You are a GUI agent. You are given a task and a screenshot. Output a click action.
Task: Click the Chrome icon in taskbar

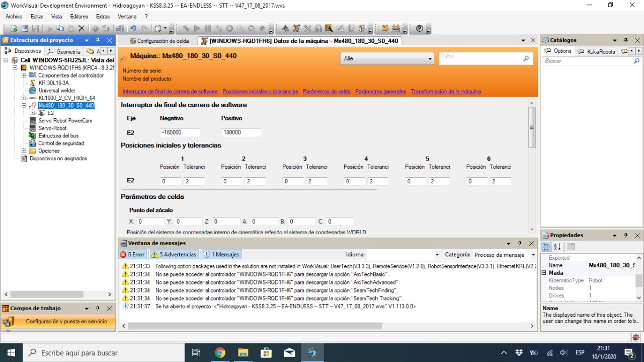(x=220, y=352)
